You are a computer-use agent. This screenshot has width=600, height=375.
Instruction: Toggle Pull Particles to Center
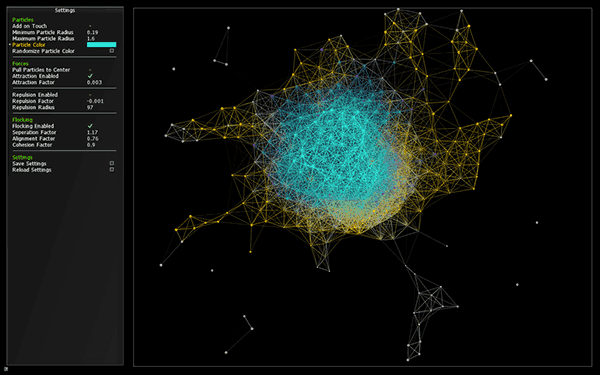(x=90, y=70)
